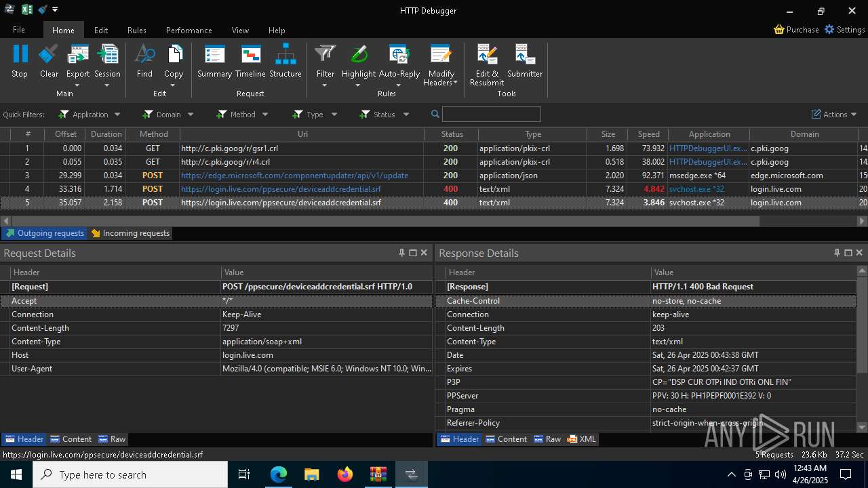868x488 pixels.
Task: Select the User-Agent header row
Action: [x=216, y=369]
